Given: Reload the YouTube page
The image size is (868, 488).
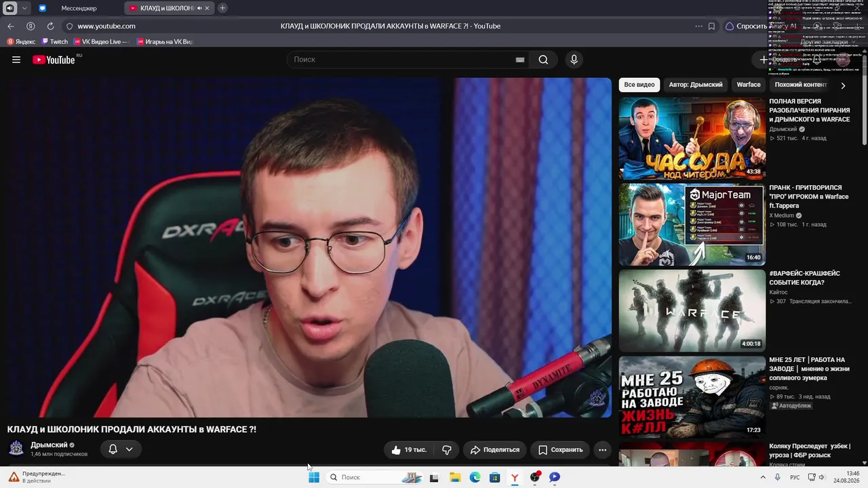Looking at the screenshot, I should click(50, 26).
